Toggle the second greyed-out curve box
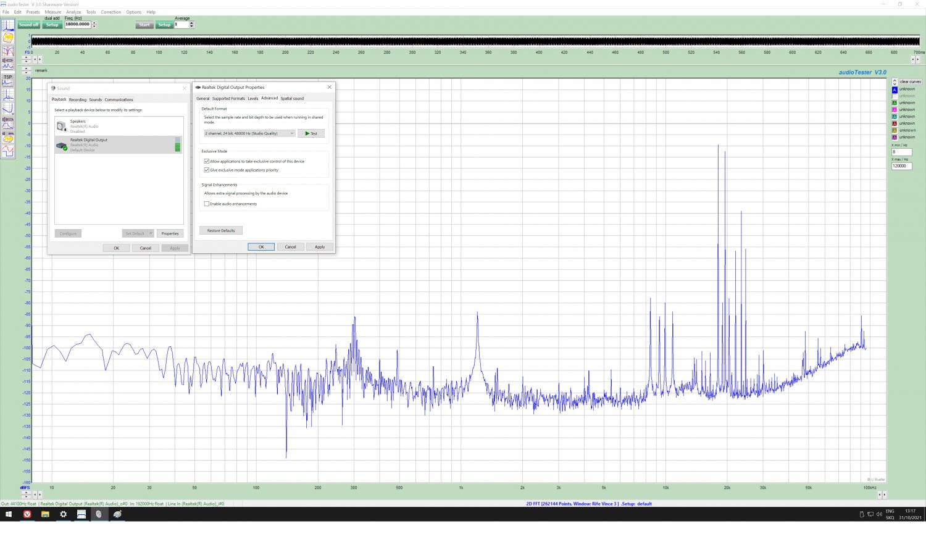 coord(895,96)
